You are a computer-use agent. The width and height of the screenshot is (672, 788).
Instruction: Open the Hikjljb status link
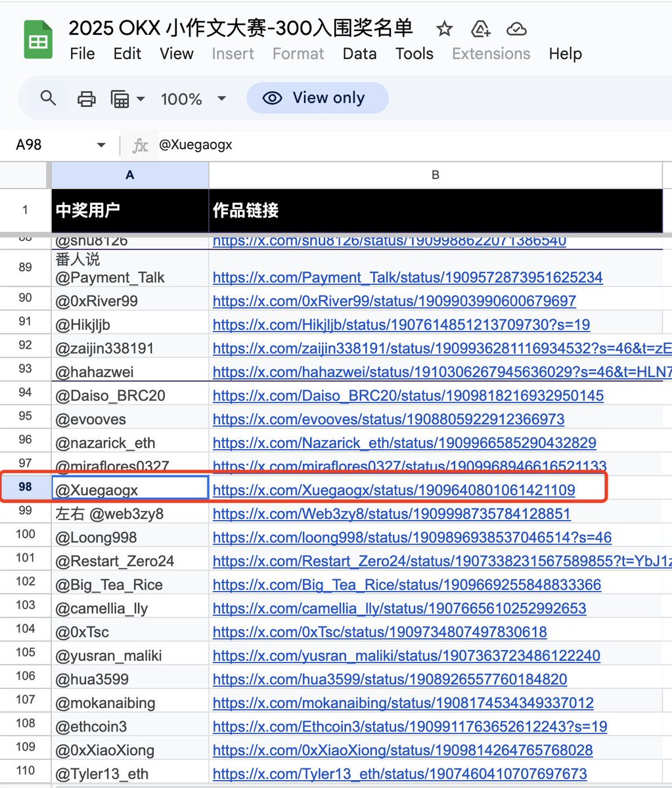click(x=401, y=324)
